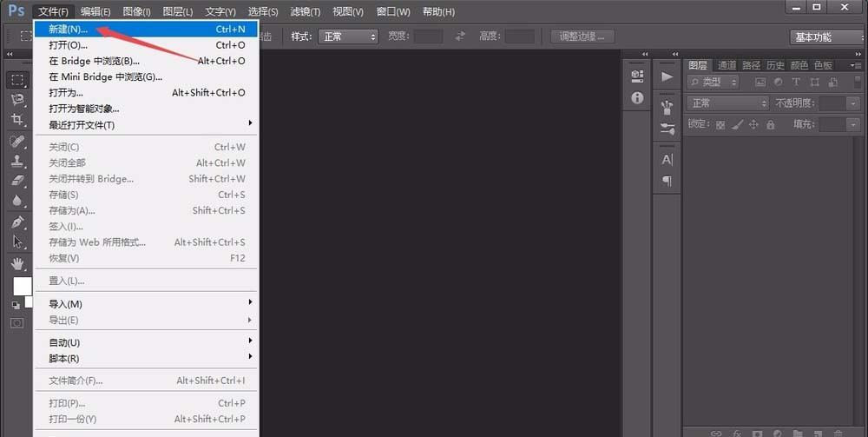Open the 样式 style dropdown in options bar
The width and height of the screenshot is (868, 437).
click(x=348, y=36)
